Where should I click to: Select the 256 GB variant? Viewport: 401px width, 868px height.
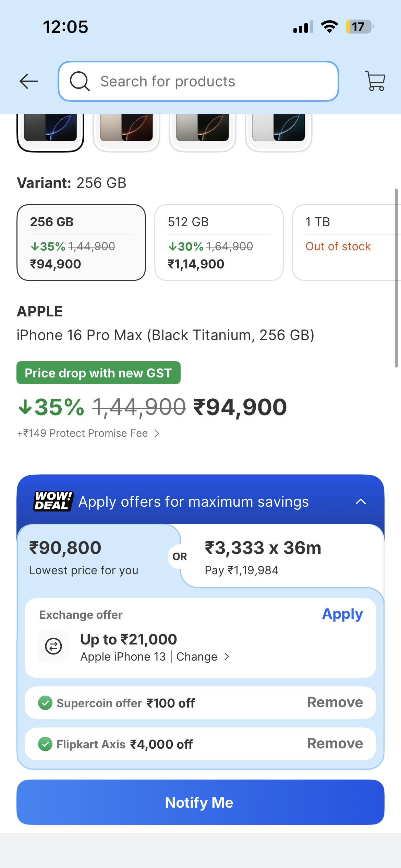coord(81,243)
